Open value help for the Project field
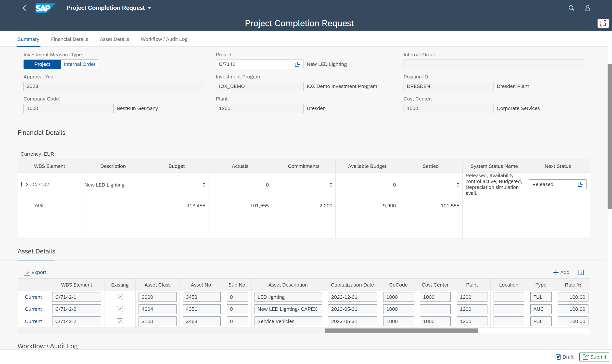This screenshot has width=612, height=364. pos(297,64)
